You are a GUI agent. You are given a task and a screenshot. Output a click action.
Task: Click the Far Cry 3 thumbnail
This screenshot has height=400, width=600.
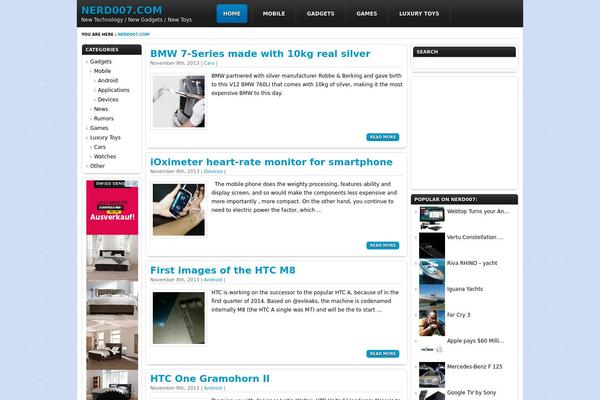pyautogui.click(x=432, y=323)
